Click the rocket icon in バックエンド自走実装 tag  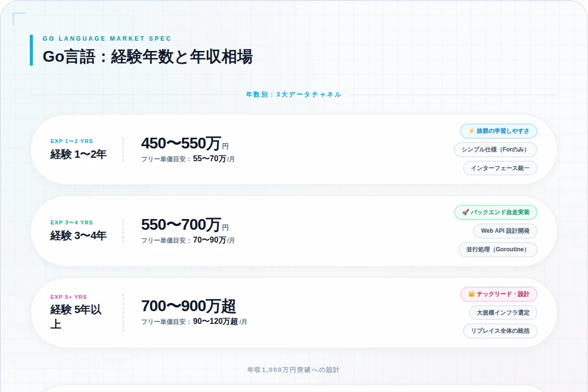click(x=465, y=213)
